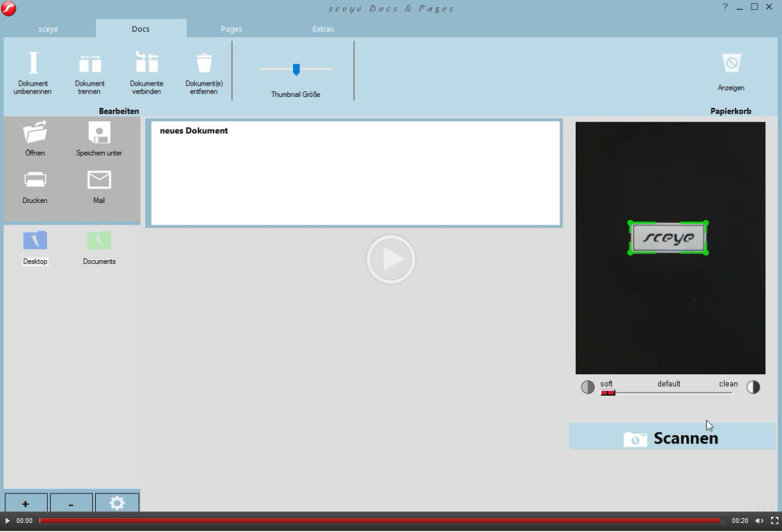782x532 pixels.
Task: Click the soft label above the slider
Action: point(607,384)
